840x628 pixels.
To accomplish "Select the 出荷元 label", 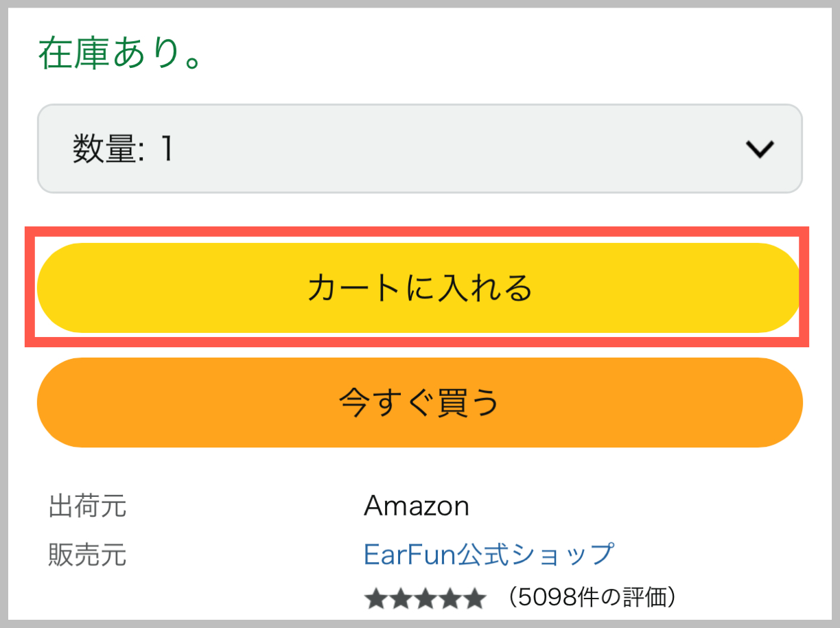I will pos(86,506).
